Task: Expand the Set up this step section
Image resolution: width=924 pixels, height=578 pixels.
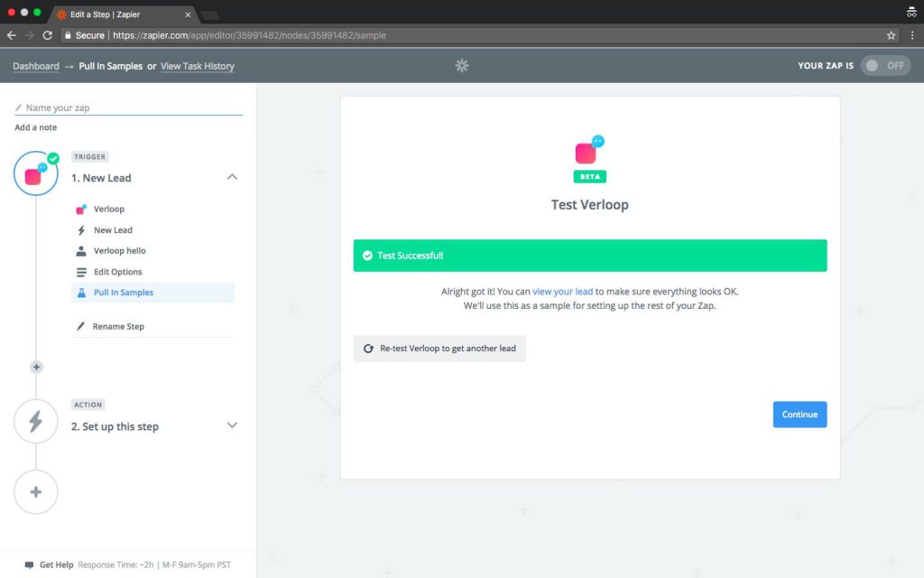Action: (x=232, y=425)
